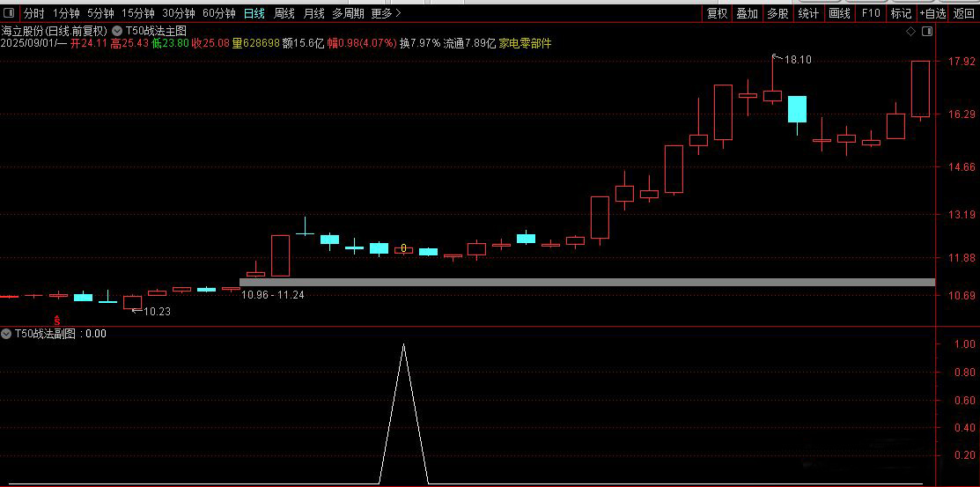Open the 多股 multi-stock view
The width and height of the screenshot is (980, 487).
click(777, 13)
